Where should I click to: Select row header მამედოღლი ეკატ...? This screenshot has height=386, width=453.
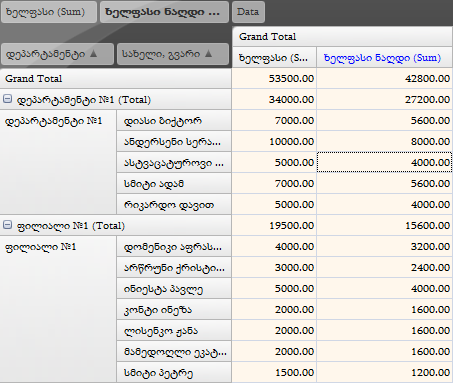pyautogui.click(x=174, y=351)
